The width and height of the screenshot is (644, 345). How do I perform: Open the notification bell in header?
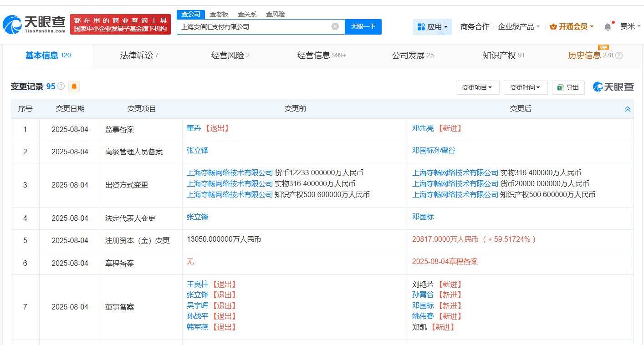pyautogui.click(x=608, y=27)
